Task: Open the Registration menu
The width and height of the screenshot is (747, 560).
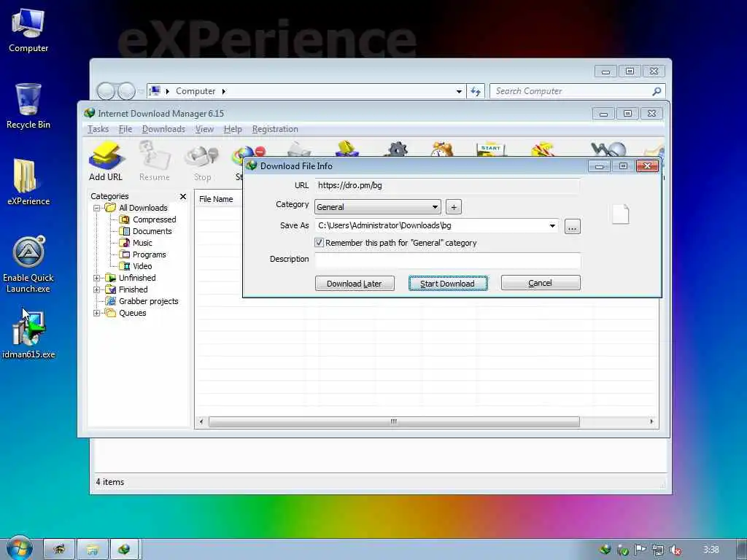Action: pos(275,129)
